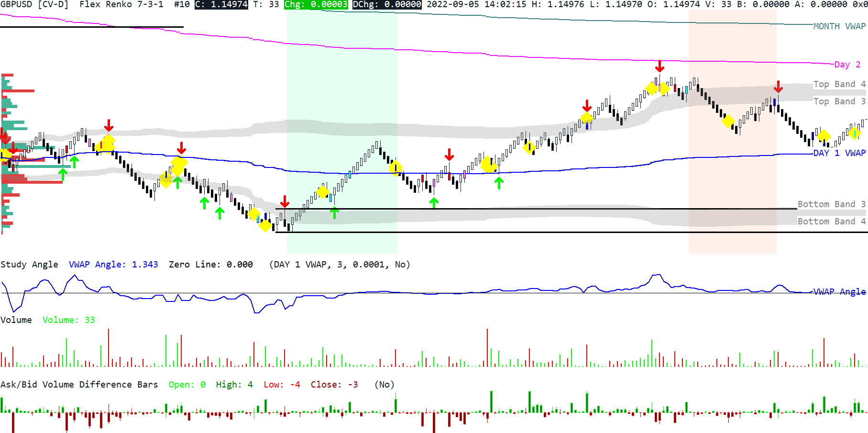Select the red Low: -4 study value

tap(282, 385)
